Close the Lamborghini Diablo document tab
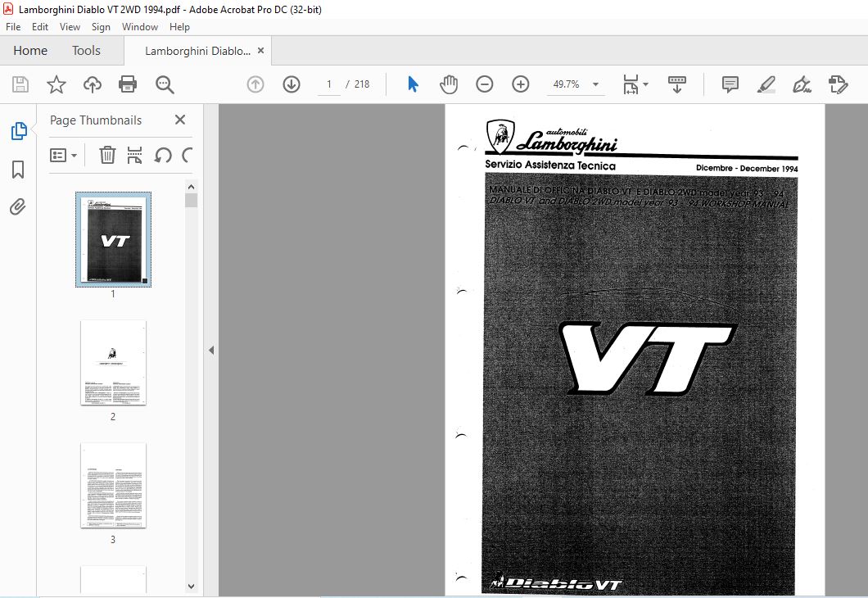 [x=260, y=51]
